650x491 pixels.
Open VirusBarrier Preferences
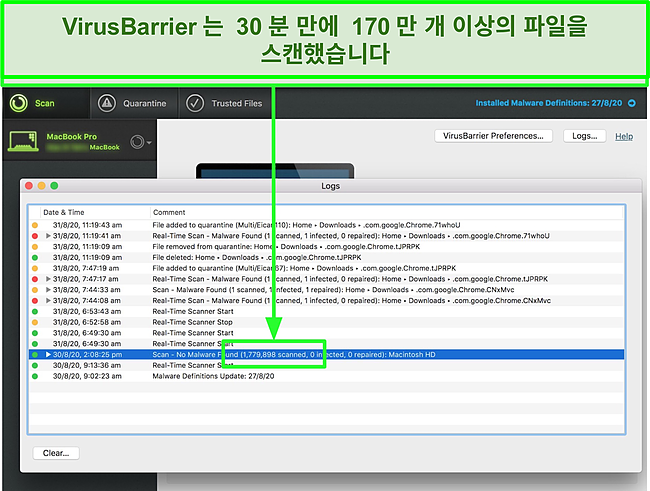click(493, 136)
